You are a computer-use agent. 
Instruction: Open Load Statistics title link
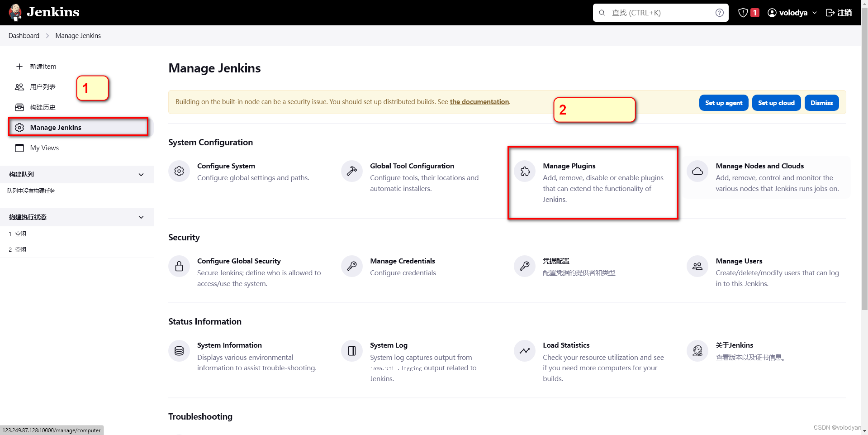pos(566,345)
